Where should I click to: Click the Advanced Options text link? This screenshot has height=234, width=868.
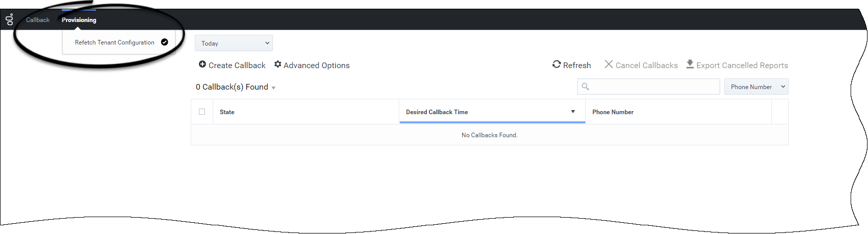click(316, 66)
